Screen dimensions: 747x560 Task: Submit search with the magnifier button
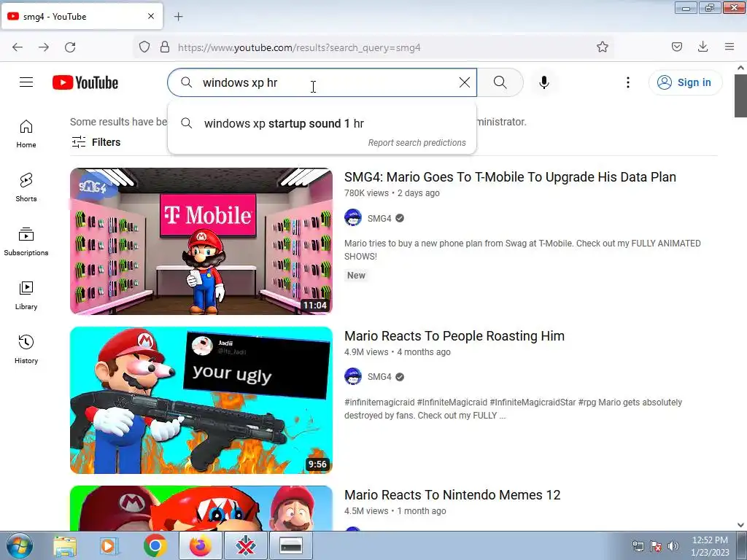click(x=500, y=82)
